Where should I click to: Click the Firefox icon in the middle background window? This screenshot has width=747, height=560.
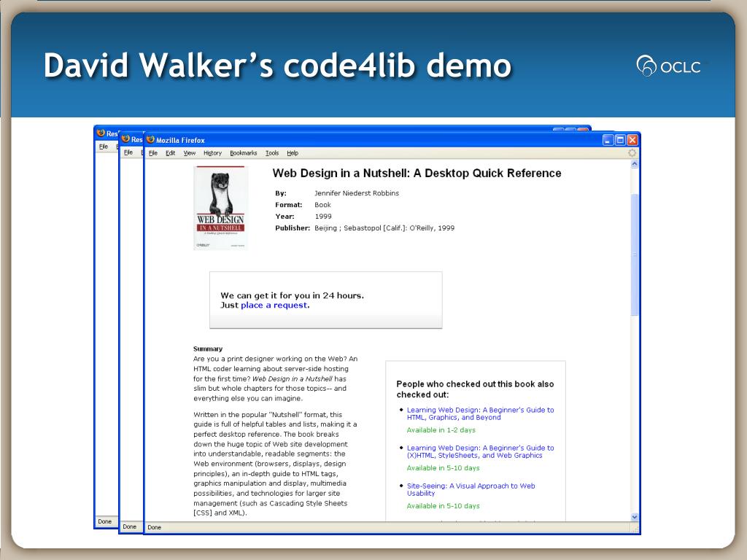pos(125,139)
